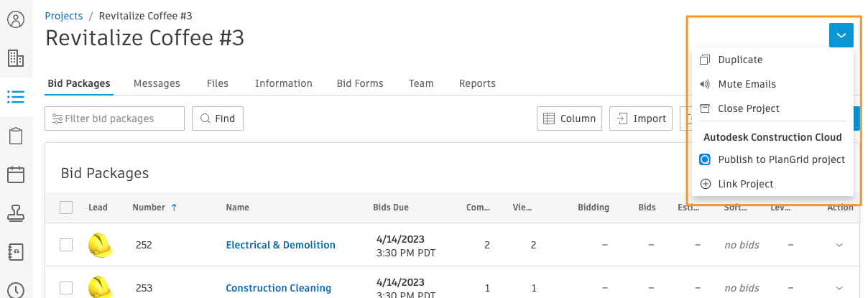
Task: Click the Bids Due column header
Action: pos(391,208)
